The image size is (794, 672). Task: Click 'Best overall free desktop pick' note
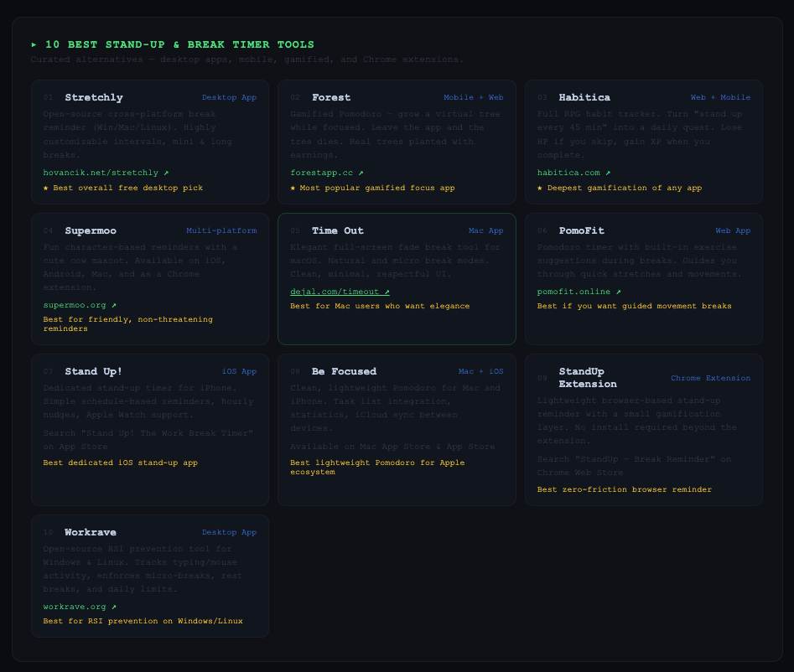[x=123, y=188]
